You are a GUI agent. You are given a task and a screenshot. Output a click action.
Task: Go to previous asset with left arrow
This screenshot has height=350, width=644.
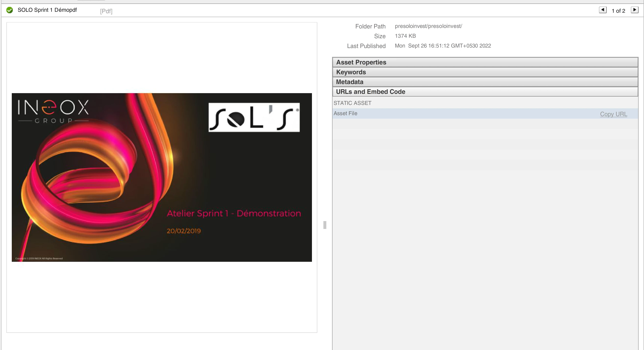(603, 10)
